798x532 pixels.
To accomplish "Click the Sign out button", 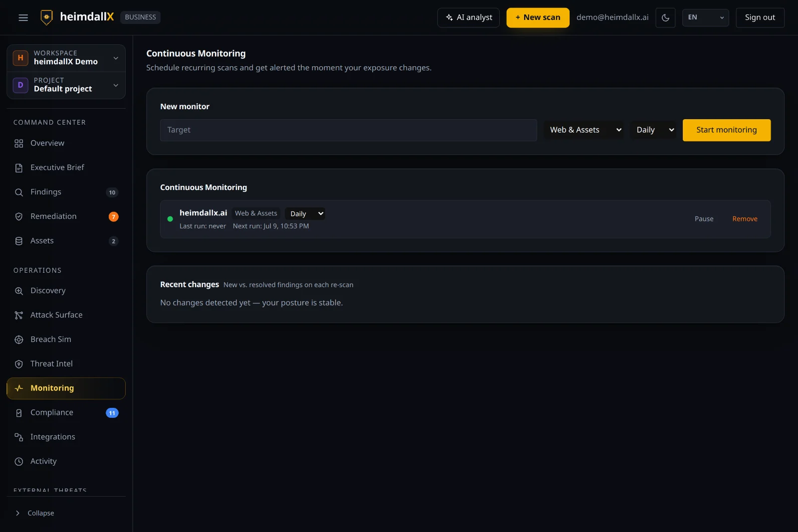I will pos(760,17).
